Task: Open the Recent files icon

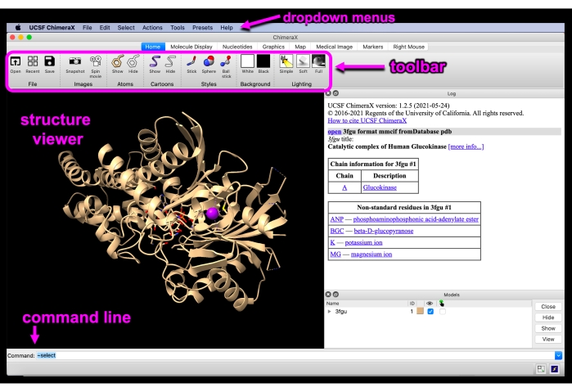Action: [x=33, y=61]
